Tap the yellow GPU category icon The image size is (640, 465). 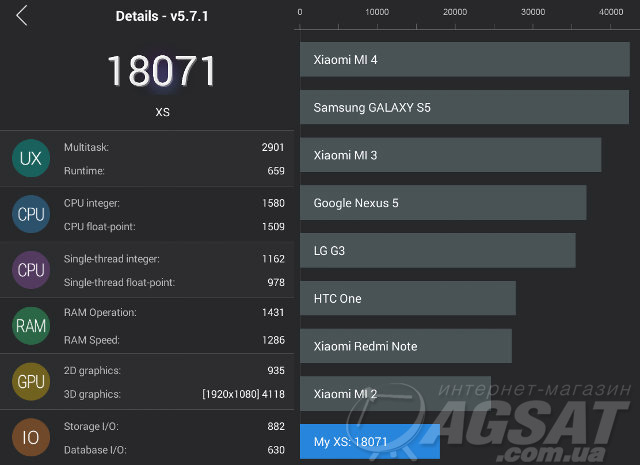click(31, 382)
